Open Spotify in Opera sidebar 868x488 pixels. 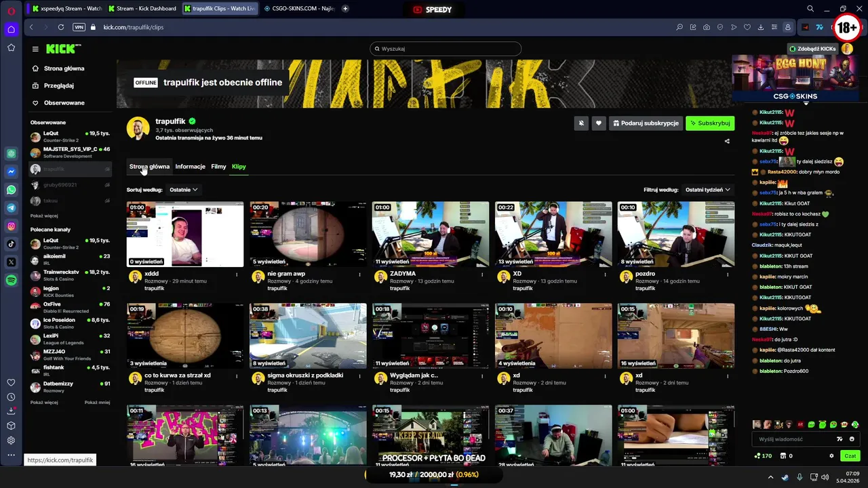11,281
